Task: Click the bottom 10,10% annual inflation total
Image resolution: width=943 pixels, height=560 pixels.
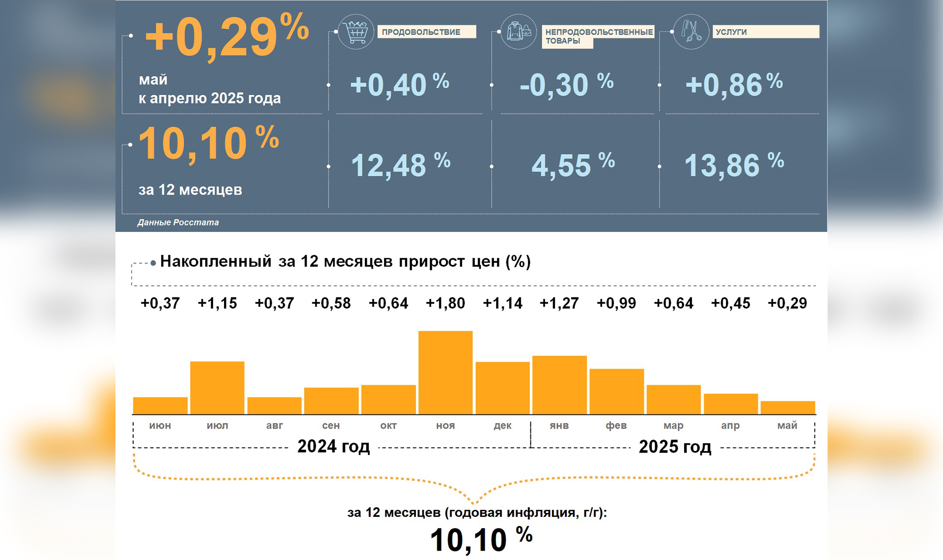Action: pos(480,539)
